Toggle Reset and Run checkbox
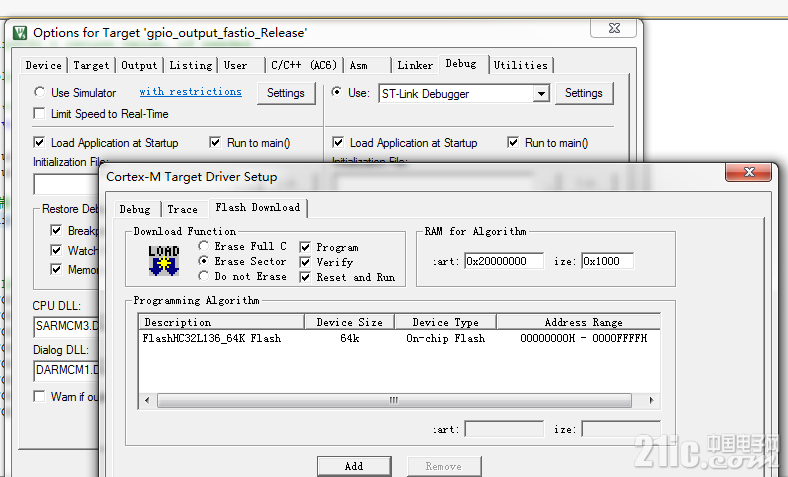The width and height of the screenshot is (788, 477). (x=305, y=277)
